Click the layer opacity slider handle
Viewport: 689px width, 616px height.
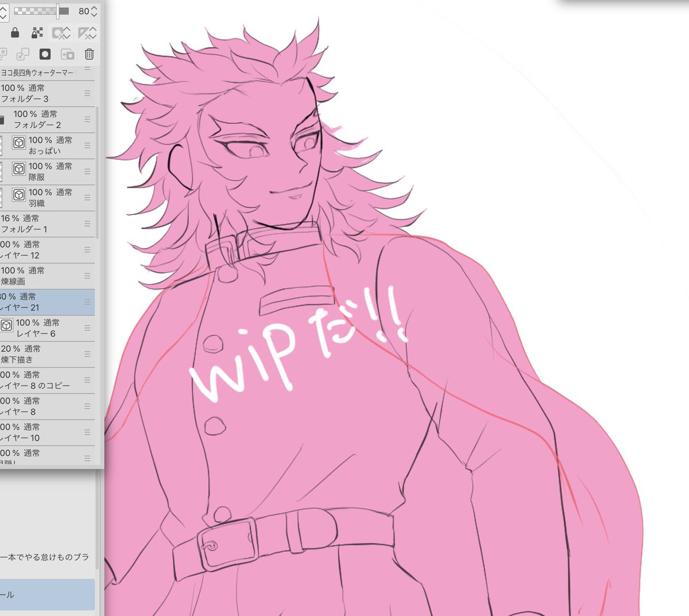(57, 10)
